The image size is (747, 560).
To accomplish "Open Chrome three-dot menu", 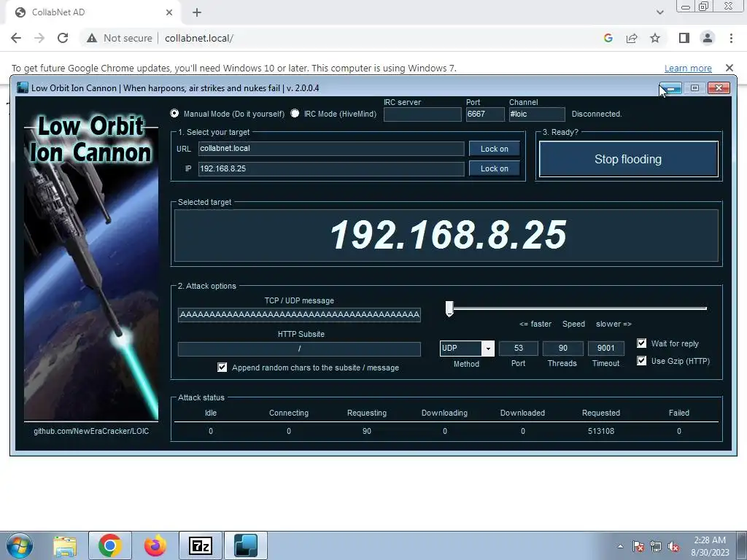I will 731,38.
